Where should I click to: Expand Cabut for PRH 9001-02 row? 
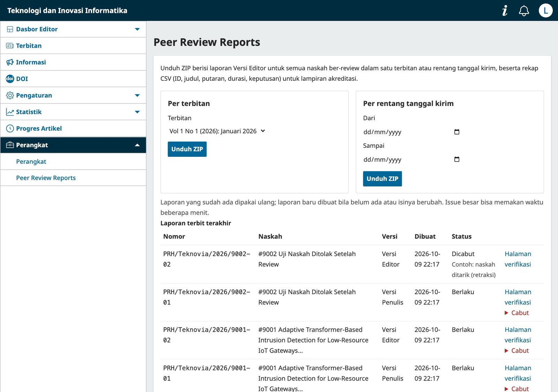pos(517,351)
